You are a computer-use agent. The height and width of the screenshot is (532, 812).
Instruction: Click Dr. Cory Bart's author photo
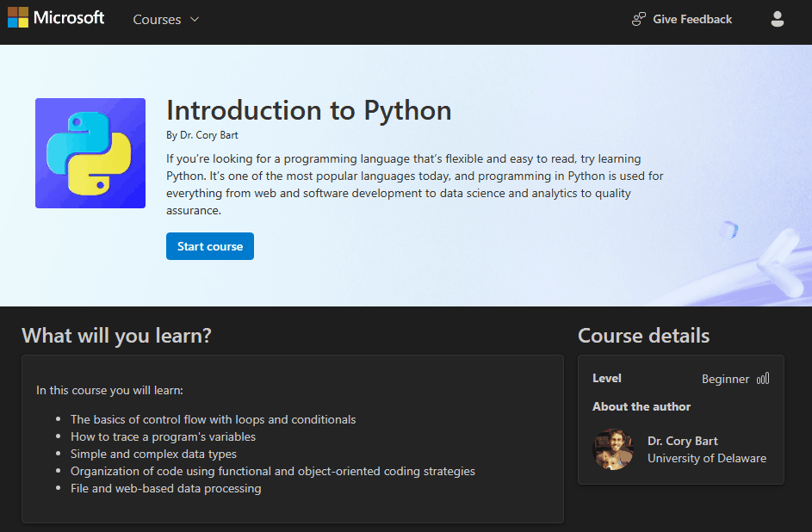[x=614, y=449]
